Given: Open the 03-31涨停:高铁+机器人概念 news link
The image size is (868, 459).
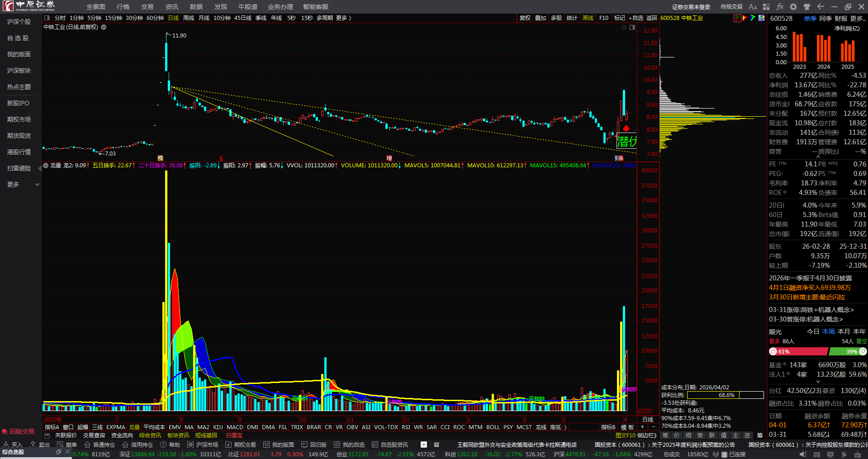Looking at the screenshot, I should point(811,310).
